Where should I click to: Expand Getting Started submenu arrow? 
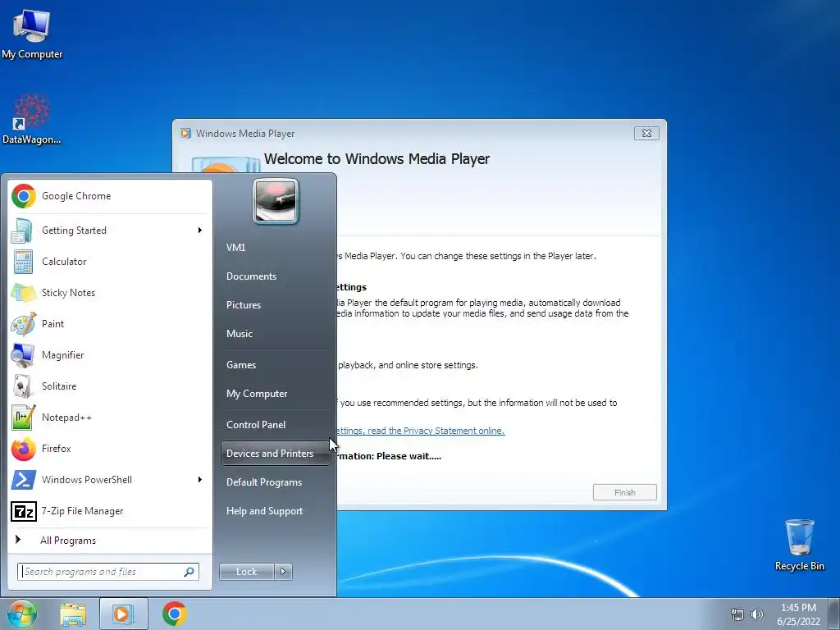pyautogui.click(x=200, y=231)
